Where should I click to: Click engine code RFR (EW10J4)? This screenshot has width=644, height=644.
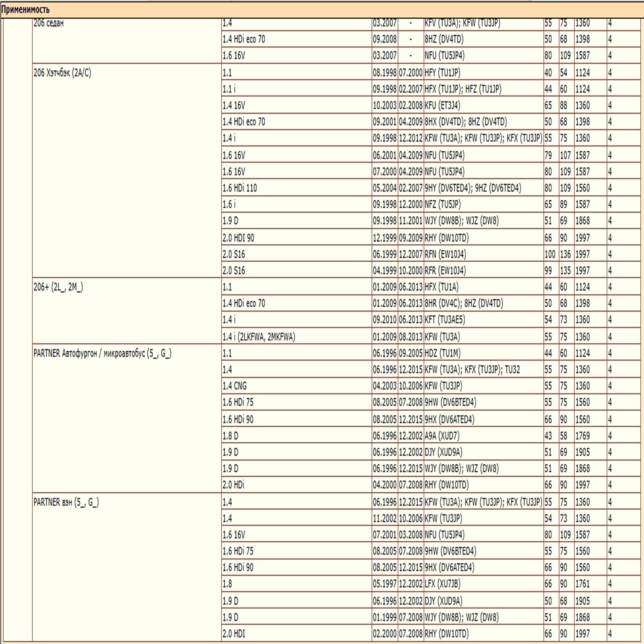[x=445, y=270]
